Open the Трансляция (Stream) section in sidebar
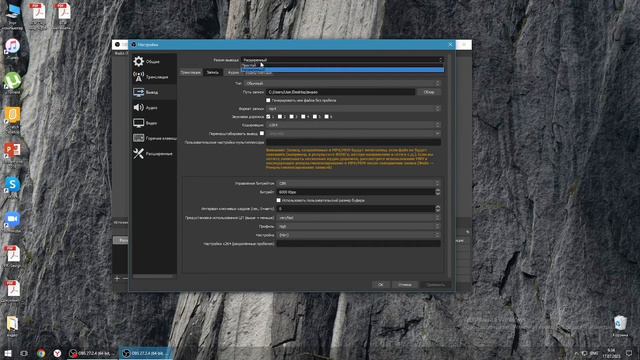Image resolution: width=640 pixels, height=360 pixels. click(x=154, y=77)
